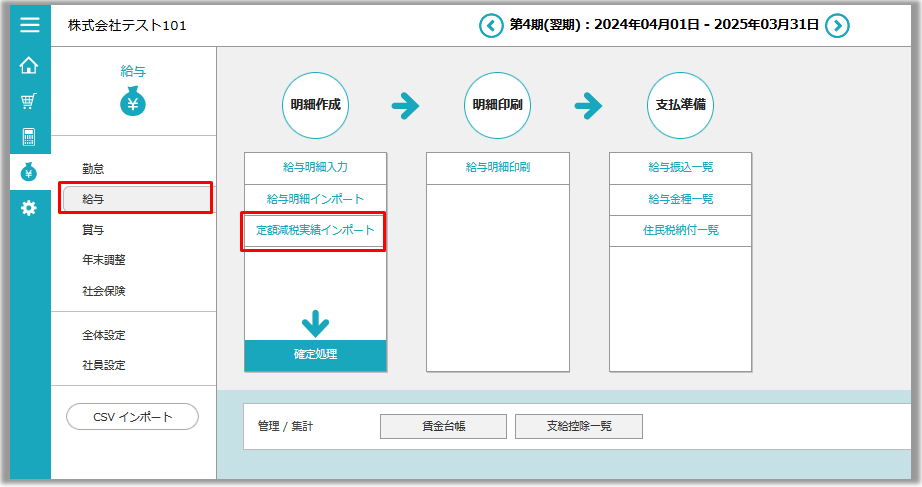Image resolution: width=922 pixels, height=487 pixels.
Task: Open 定額減税実績インポート link
Action: pos(315,230)
